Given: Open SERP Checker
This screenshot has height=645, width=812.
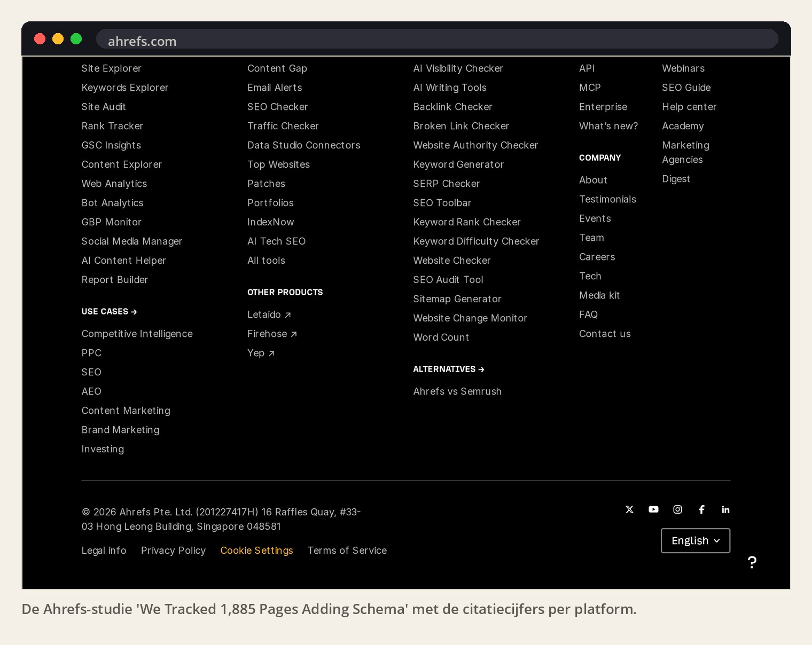Looking at the screenshot, I should (447, 184).
